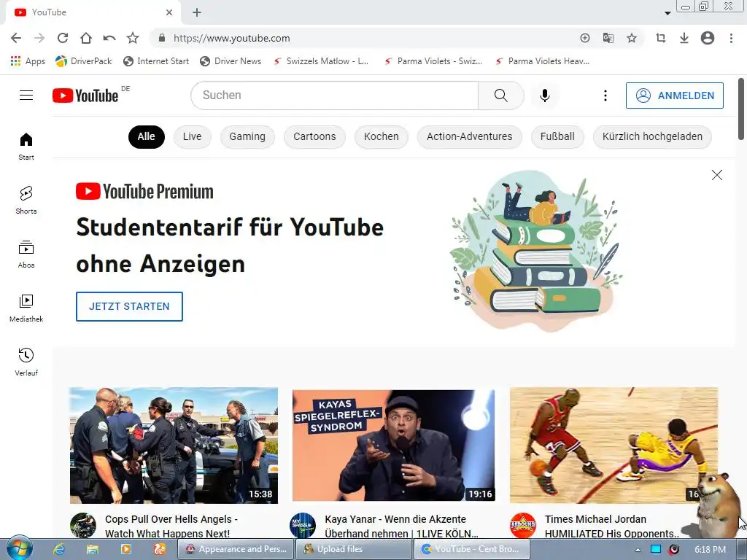Screen dimensions: 747x560
Task: Open Parma Violets - Swiz... bookmark
Action: tap(433, 61)
